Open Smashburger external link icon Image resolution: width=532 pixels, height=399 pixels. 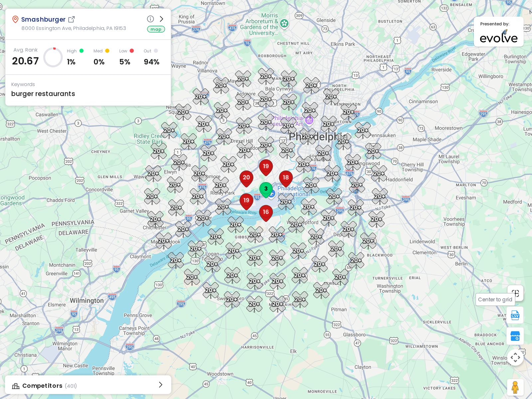pos(71,19)
